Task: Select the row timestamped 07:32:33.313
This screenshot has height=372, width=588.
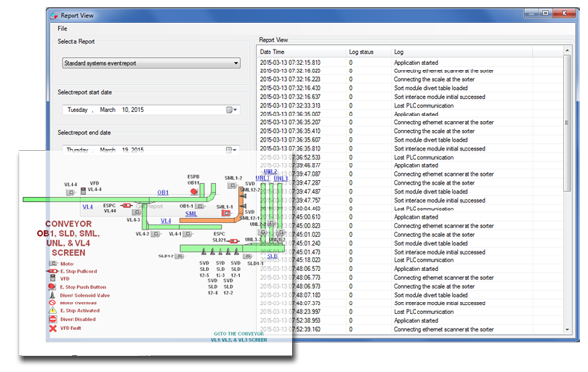Action: coord(411,106)
